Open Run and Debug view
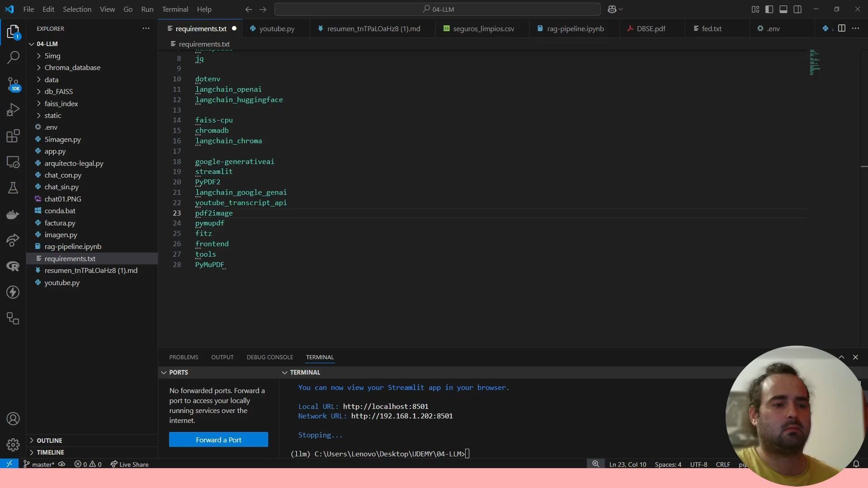The width and height of the screenshot is (868, 488). 13,110
